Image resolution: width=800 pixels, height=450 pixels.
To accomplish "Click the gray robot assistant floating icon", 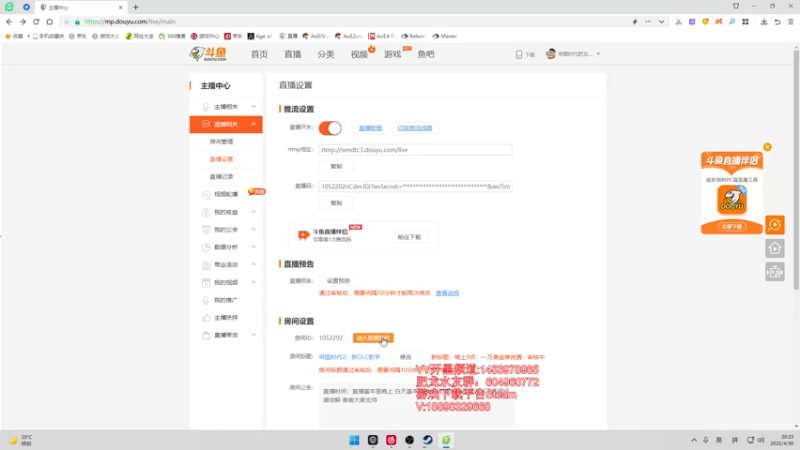I will coord(774,271).
